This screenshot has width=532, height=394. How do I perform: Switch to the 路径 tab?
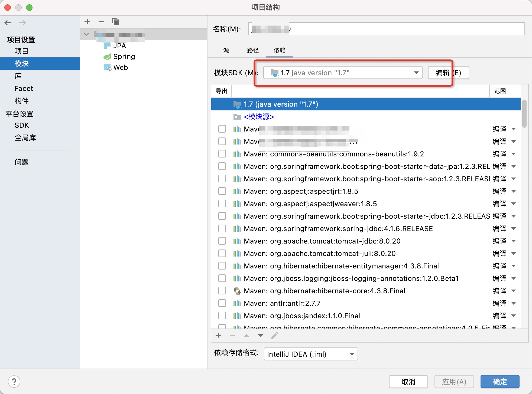pyautogui.click(x=253, y=50)
